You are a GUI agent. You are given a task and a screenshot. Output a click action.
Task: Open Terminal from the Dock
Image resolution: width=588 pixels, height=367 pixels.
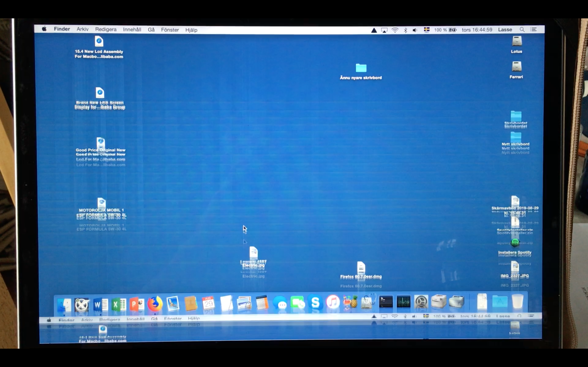[386, 302]
